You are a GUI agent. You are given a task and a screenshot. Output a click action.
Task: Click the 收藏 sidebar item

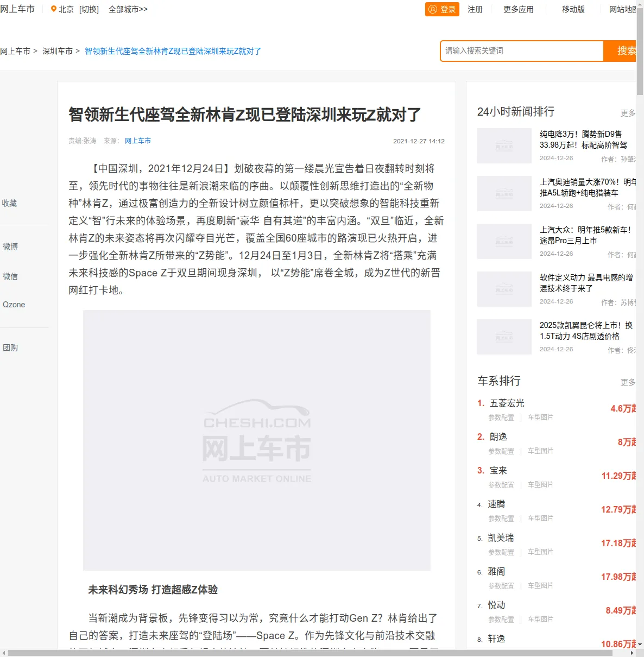(x=10, y=203)
